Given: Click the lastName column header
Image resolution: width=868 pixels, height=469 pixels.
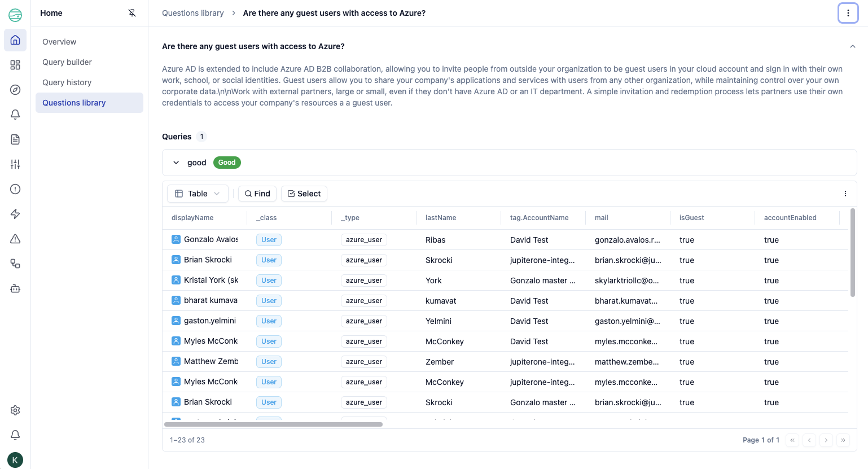Looking at the screenshot, I should [x=441, y=218].
